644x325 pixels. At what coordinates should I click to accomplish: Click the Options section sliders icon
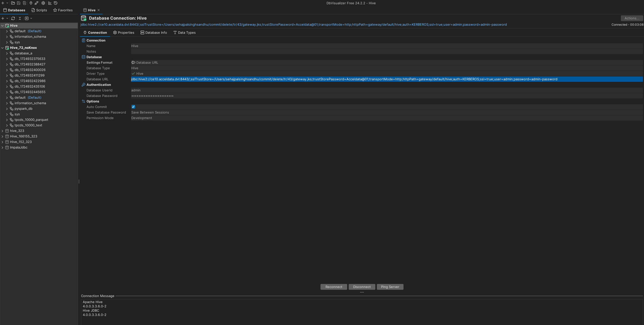[x=84, y=101]
